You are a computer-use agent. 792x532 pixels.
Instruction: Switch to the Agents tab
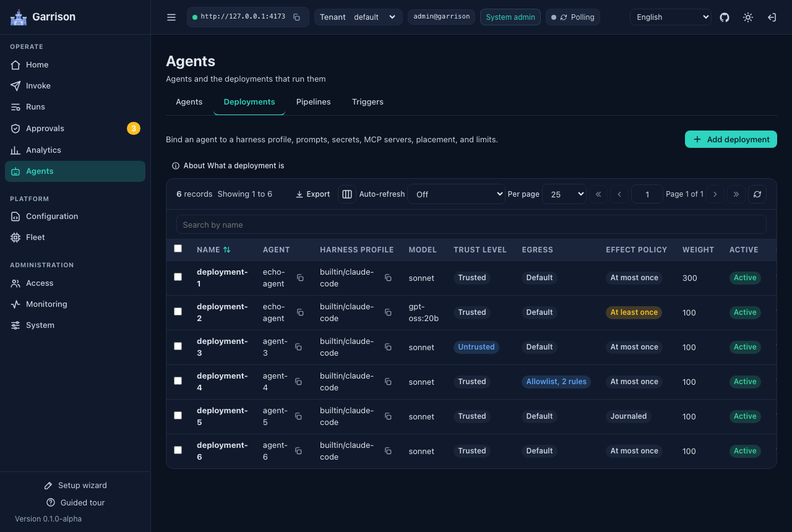click(x=189, y=102)
